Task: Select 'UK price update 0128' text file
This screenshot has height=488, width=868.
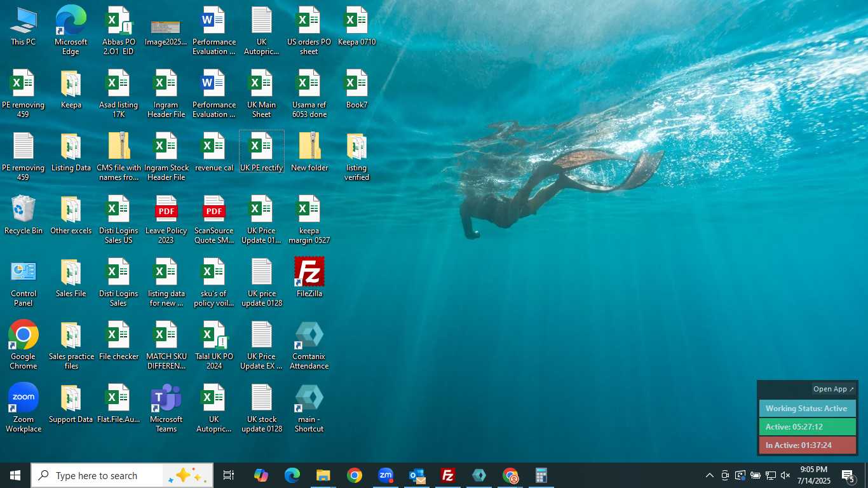Action: [262, 283]
